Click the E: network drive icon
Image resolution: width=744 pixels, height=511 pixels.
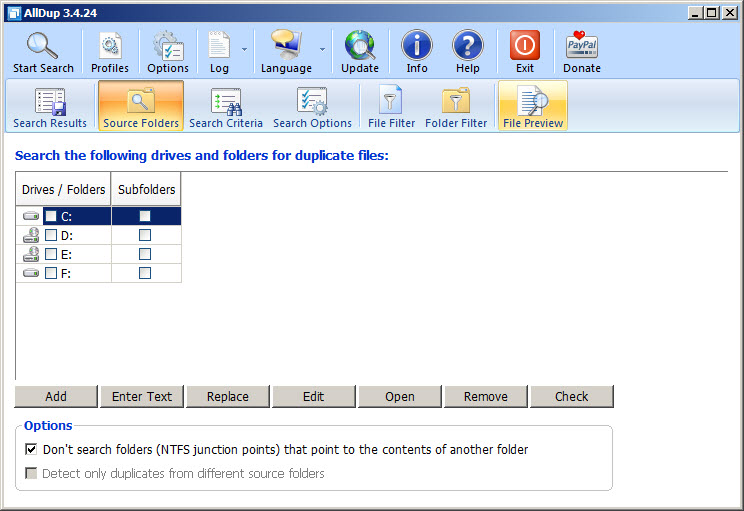click(x=31, y=254)
